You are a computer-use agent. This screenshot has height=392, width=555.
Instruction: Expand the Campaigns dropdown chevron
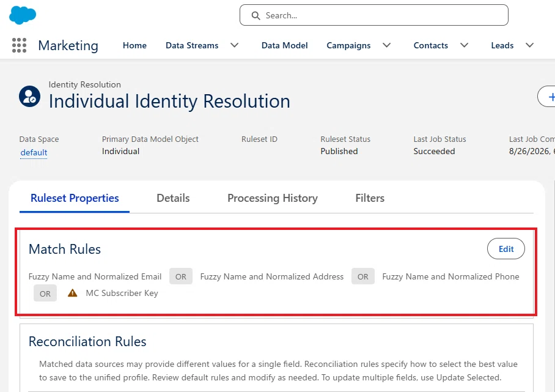386,45
